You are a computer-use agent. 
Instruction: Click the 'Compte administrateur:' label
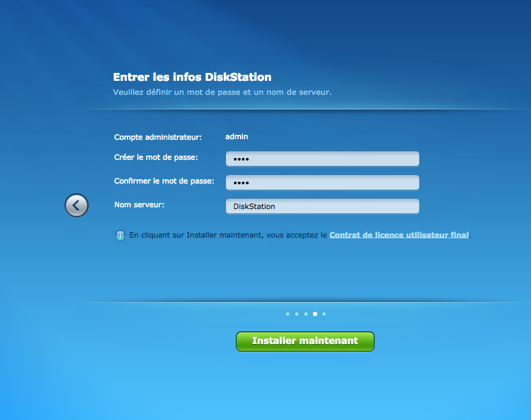[x=158, y=137]
